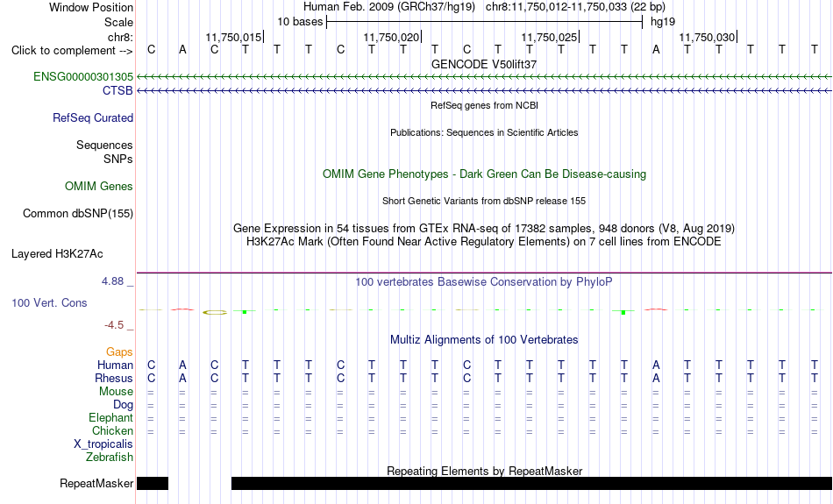Select the Elephant species row label
833x504 pixels.
(x=111, y=417)
